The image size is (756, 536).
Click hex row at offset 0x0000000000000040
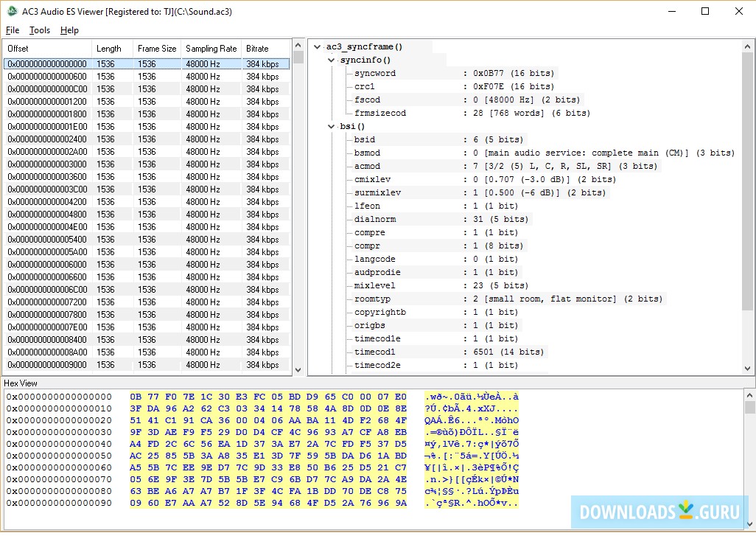click(59, 444)
